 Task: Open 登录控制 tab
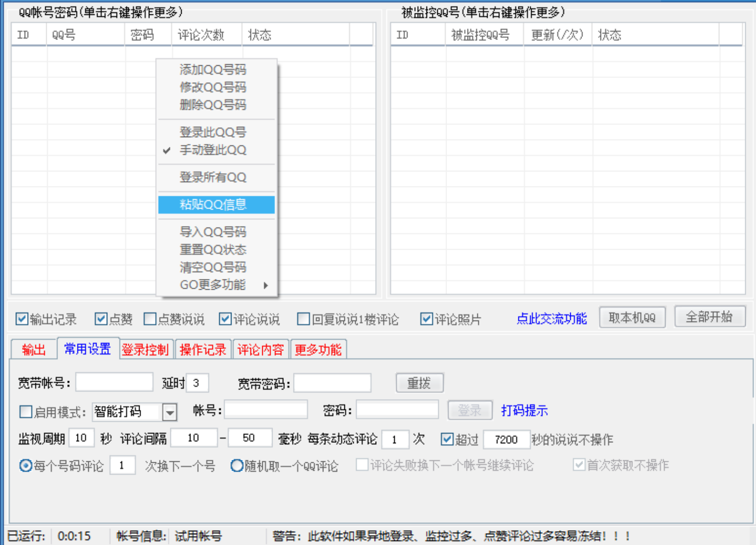145,350
